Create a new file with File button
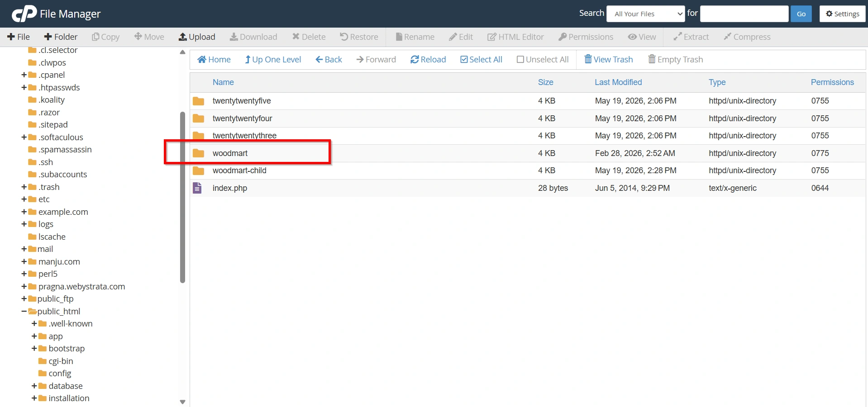The image size is (868, 407). point(19,37)
